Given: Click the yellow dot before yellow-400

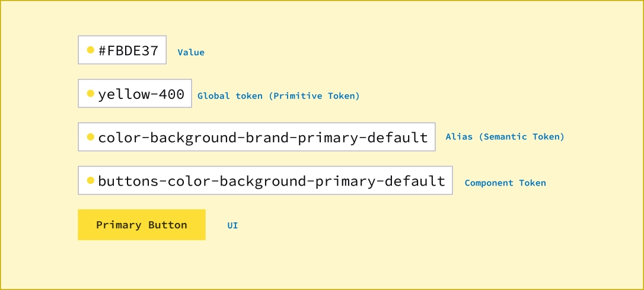Looking at the screenshot, I should [91, 94].
